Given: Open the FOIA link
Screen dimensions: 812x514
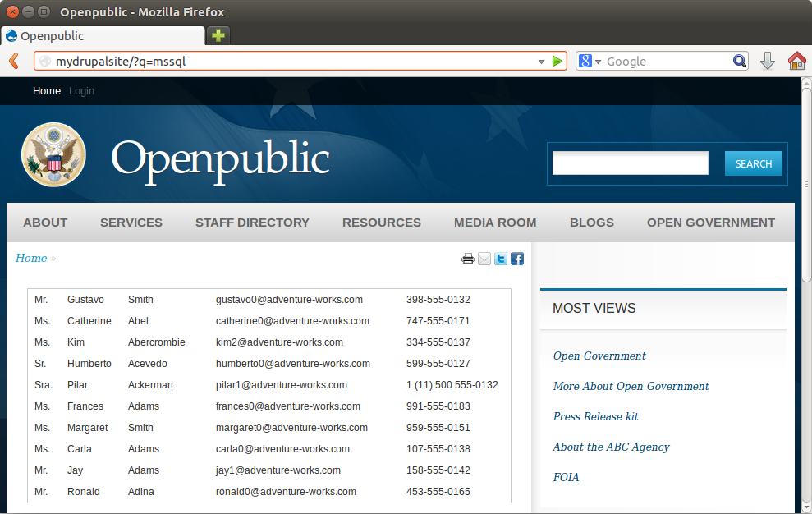Looking at the screenshot, I should click(x=566, y=477).
